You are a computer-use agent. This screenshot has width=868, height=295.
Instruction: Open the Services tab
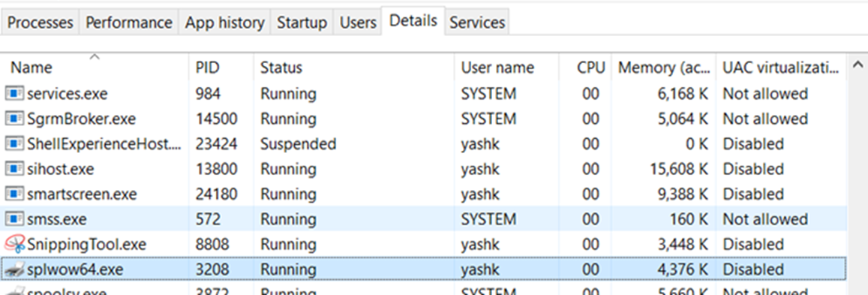[x=477, y=23]
